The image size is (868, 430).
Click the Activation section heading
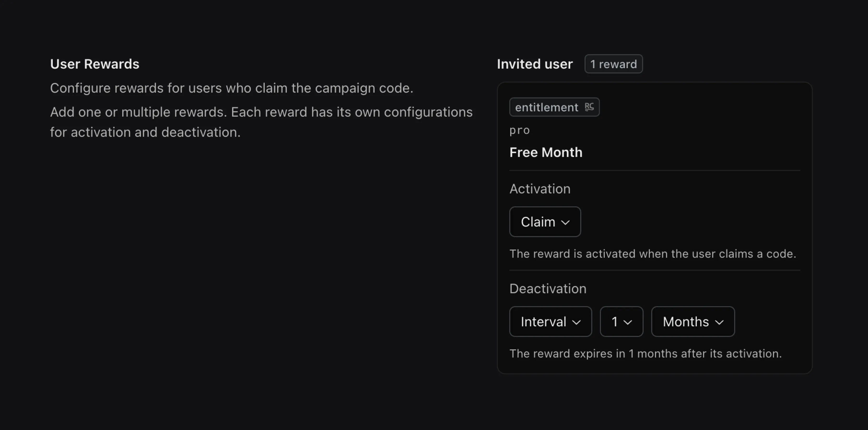pyautogui.click(x=540, y=189)
